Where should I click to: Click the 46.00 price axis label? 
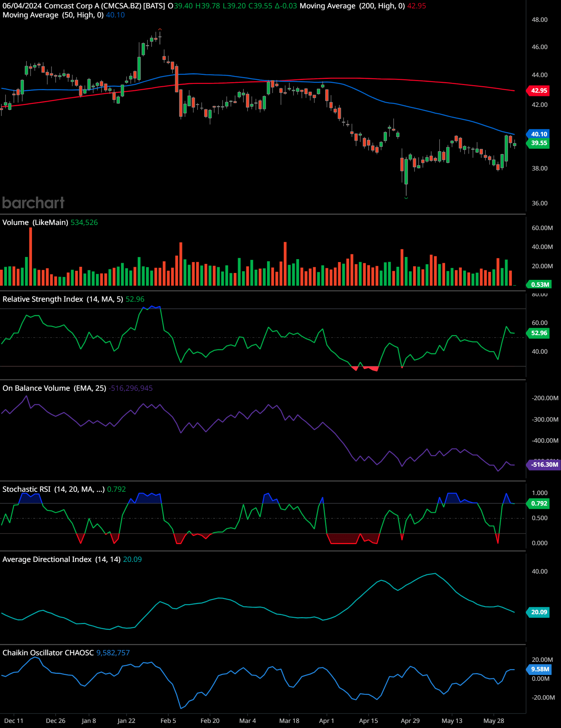point(540,47)
